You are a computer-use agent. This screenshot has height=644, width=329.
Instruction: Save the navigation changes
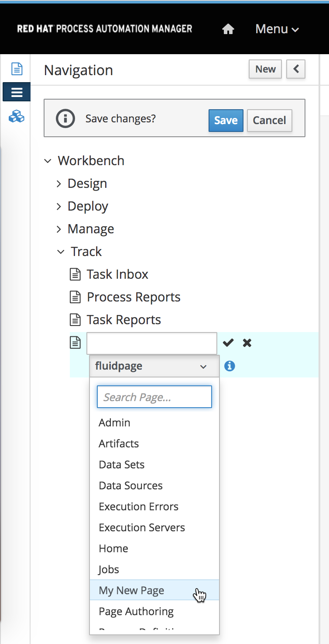coord(226,121)
